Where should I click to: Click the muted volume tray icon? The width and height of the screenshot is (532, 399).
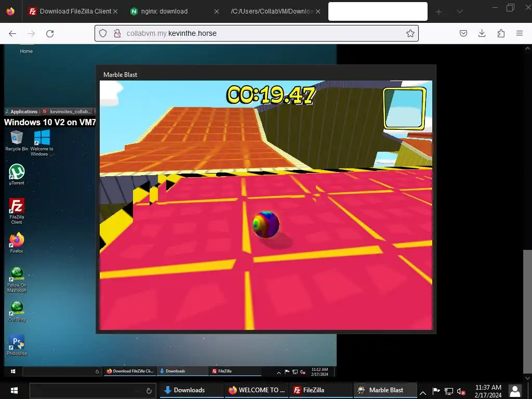click(461, 391)
